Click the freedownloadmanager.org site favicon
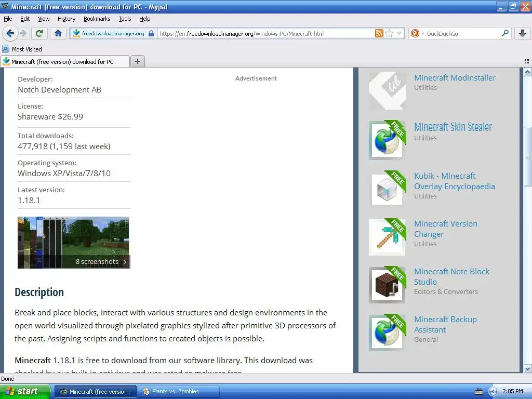The width and height of the screenshot is (532, 399). (76, 33)
